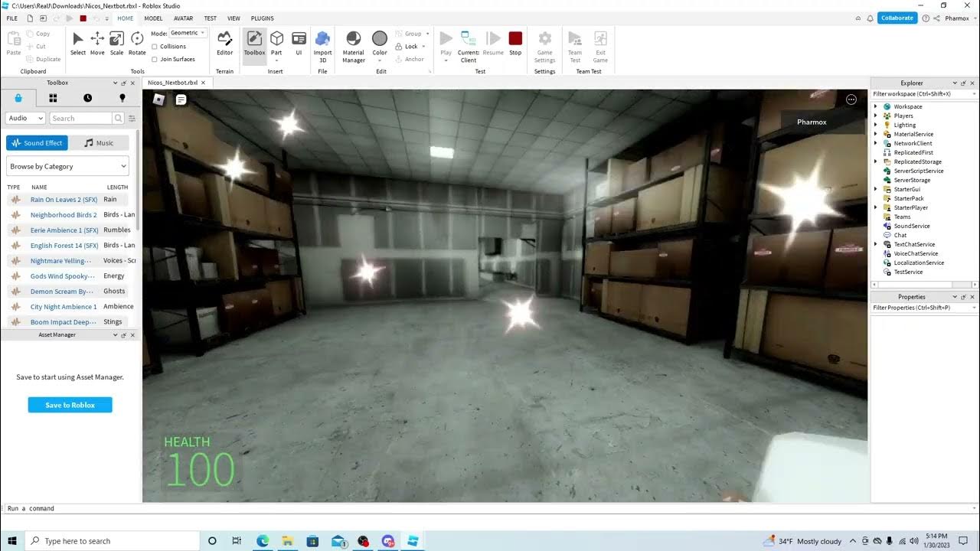Screen dimensions: 980x551
Task: Open the UI insert tool
Action: tap(299, 44)
